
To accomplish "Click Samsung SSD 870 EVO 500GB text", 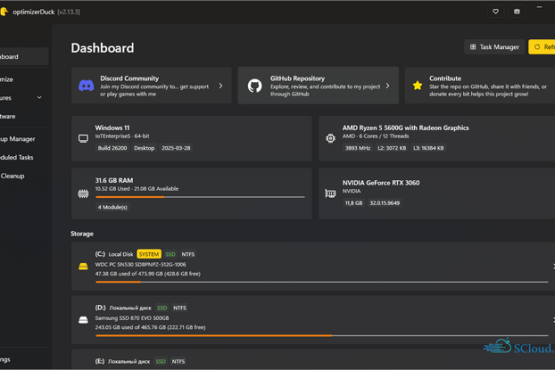I will (132, 318).
